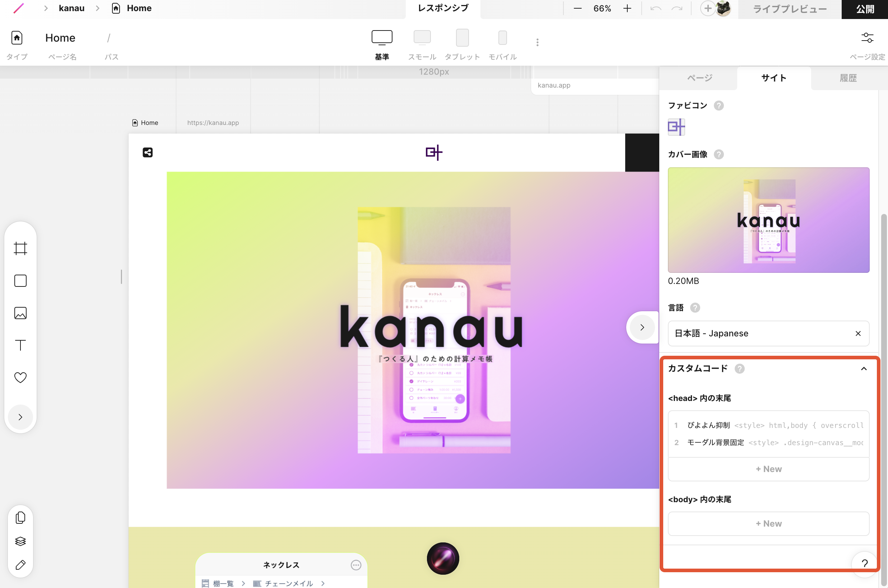Viewport: 888px width, 588px height.
Task: Open ネックレス card options ellipsis
Action: (x=356, y=565)
